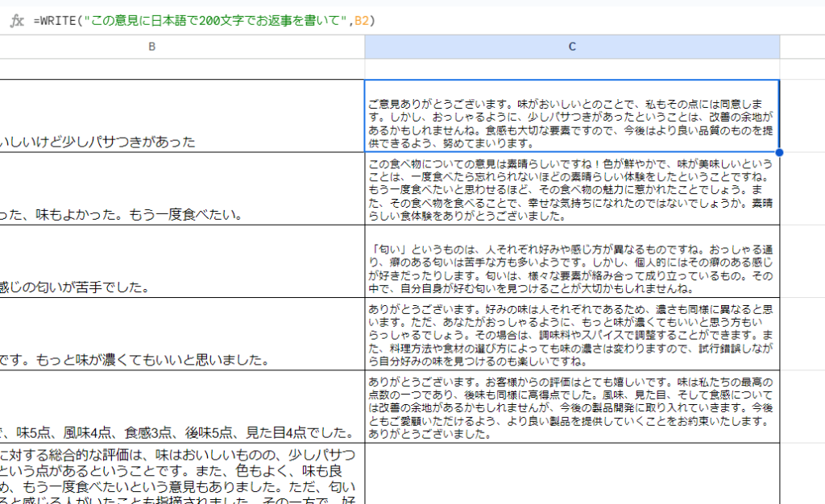The width and height of the screenshot is (825, 504).
Task: Select the reply cell starting この食べ物について
Action: click(572, 189)
